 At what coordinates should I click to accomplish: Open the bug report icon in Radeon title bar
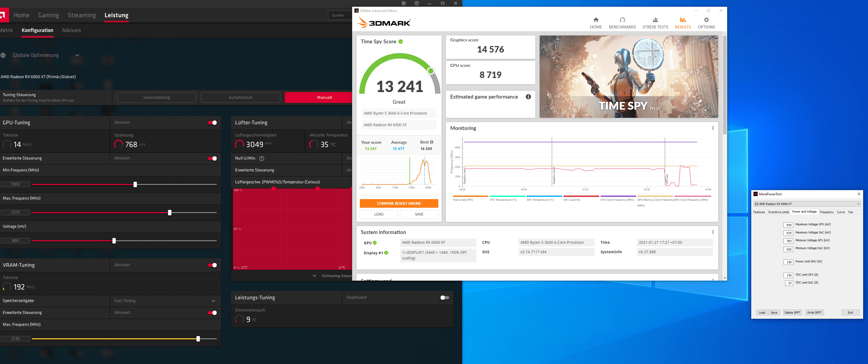tap(403, 3)
